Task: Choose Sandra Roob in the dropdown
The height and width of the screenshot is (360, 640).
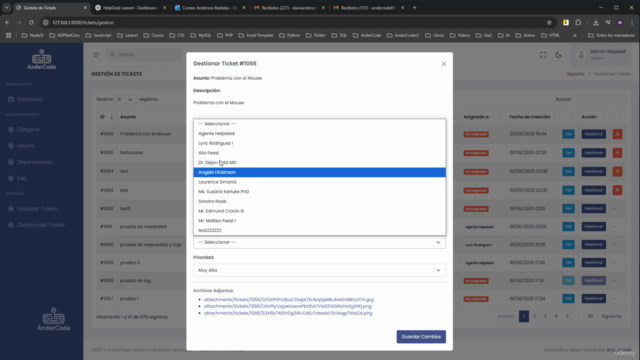Action: [319, 201]
